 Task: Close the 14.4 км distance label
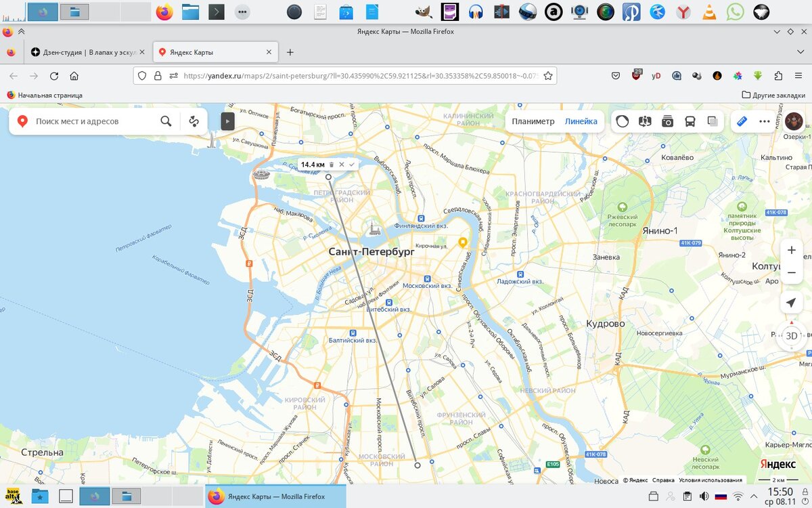[x=342, y=165]
